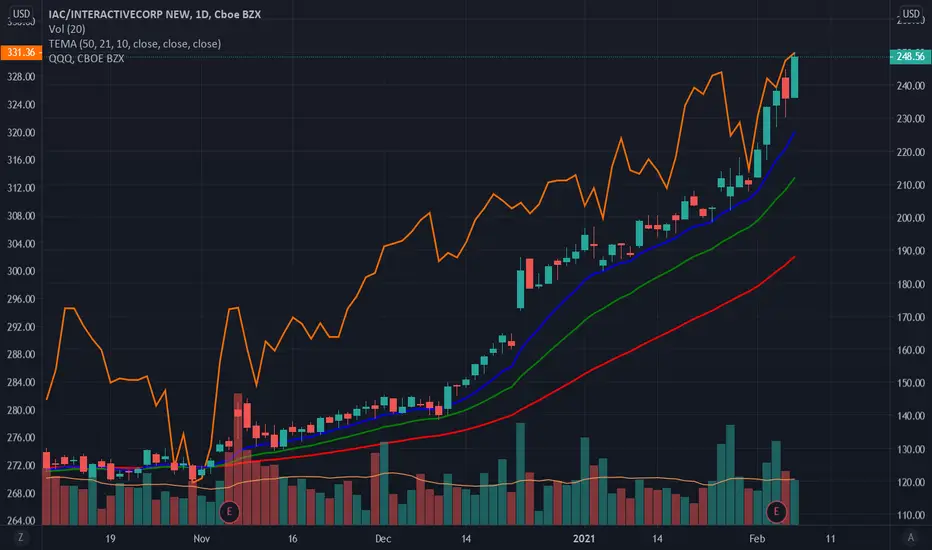Click the 200.00 level on right price axis

(911, 218)
